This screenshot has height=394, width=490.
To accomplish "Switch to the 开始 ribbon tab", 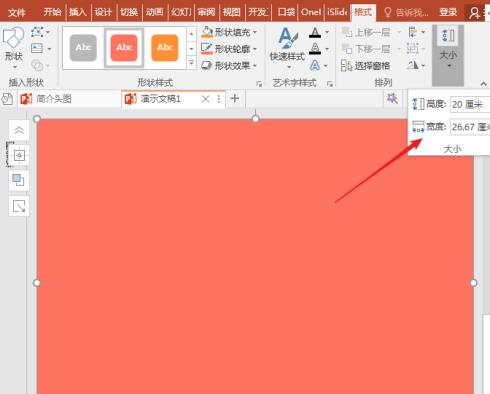I will [x=52, y=12].
